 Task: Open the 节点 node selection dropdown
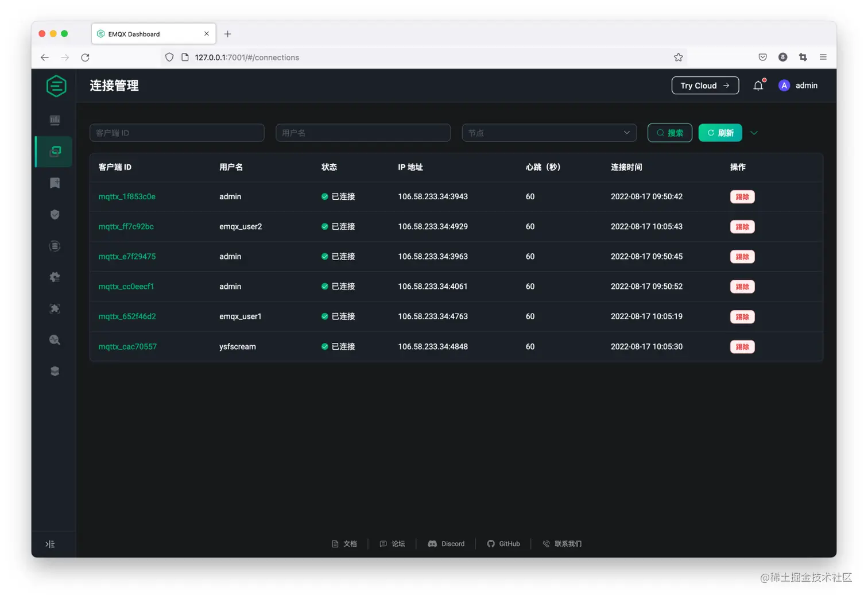point(549,133)
